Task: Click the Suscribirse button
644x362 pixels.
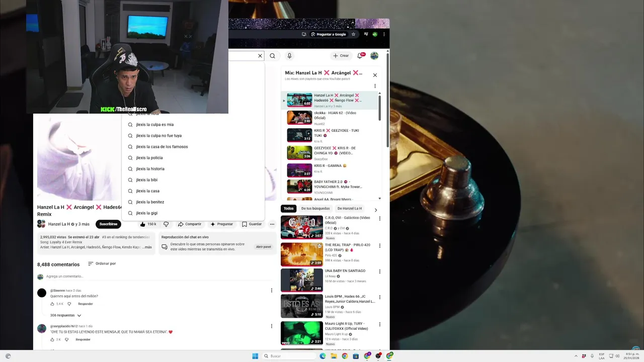Action: tap(108, 224)
